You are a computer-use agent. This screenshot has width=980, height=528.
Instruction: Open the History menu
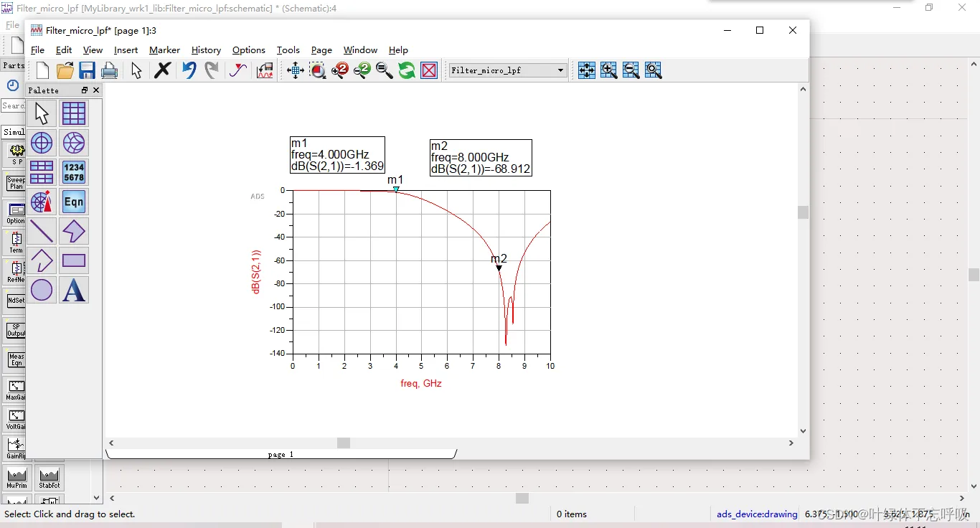tap(206, 50)
